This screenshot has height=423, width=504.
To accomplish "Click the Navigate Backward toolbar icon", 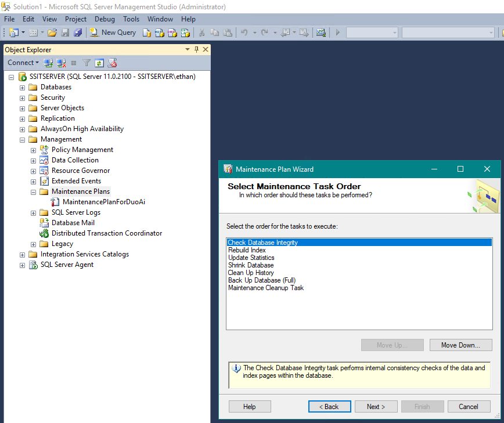I will [x=286, y=32].
